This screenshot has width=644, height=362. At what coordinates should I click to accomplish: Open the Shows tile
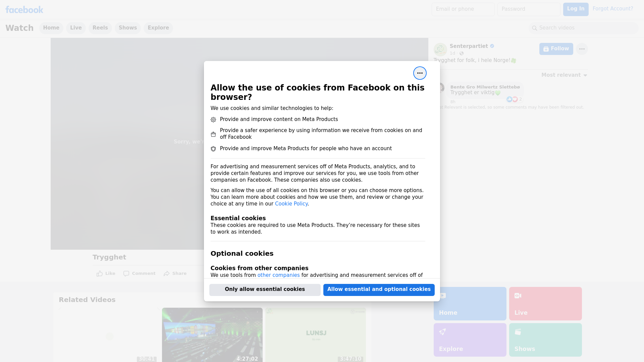545,340
